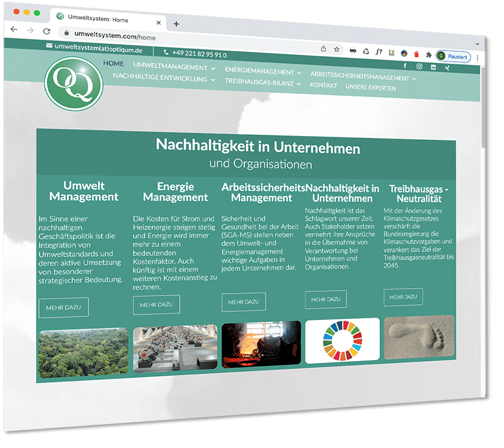Click the browser forward arrow
This screenshot has width=504, height=448.
[x=30, y=30]
